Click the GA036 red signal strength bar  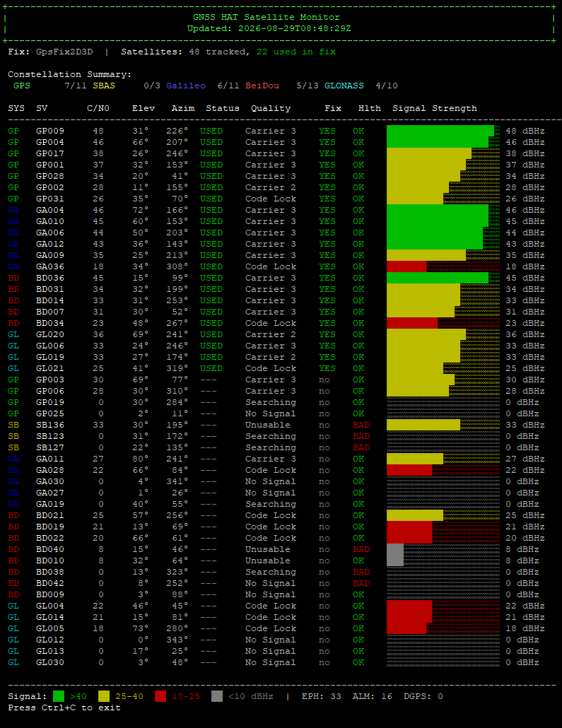406,266
